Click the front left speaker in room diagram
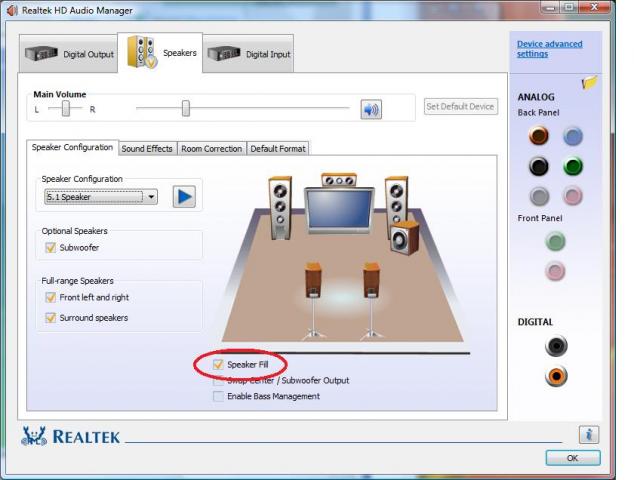 pos(280,207)
